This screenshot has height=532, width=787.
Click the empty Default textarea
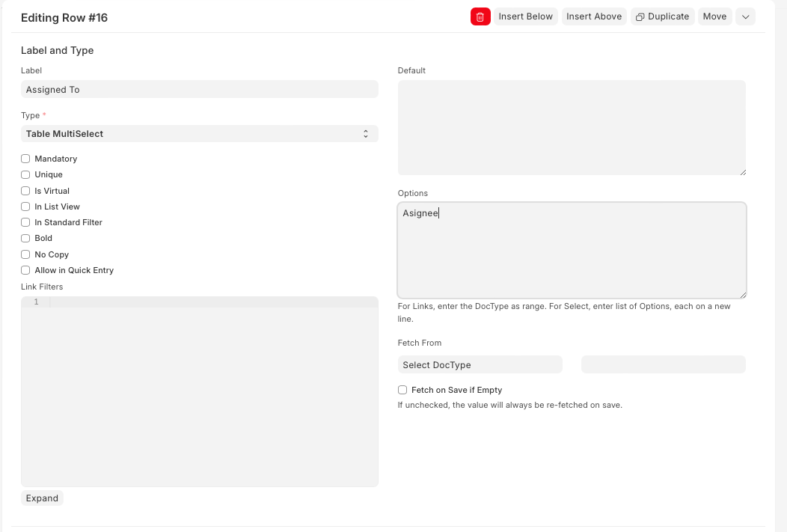[572, 127]
